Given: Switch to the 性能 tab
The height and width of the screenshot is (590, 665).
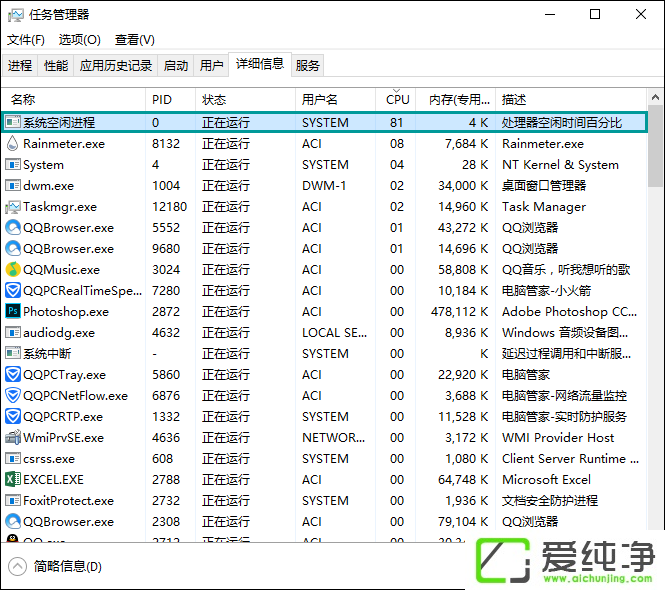Looking at the screenshot, I should 56,65.
